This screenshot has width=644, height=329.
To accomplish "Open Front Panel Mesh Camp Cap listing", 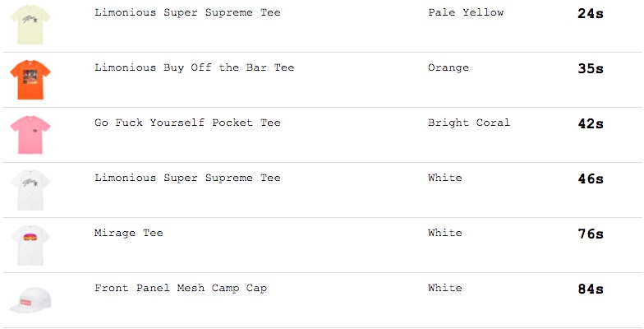I will [181, 288].
